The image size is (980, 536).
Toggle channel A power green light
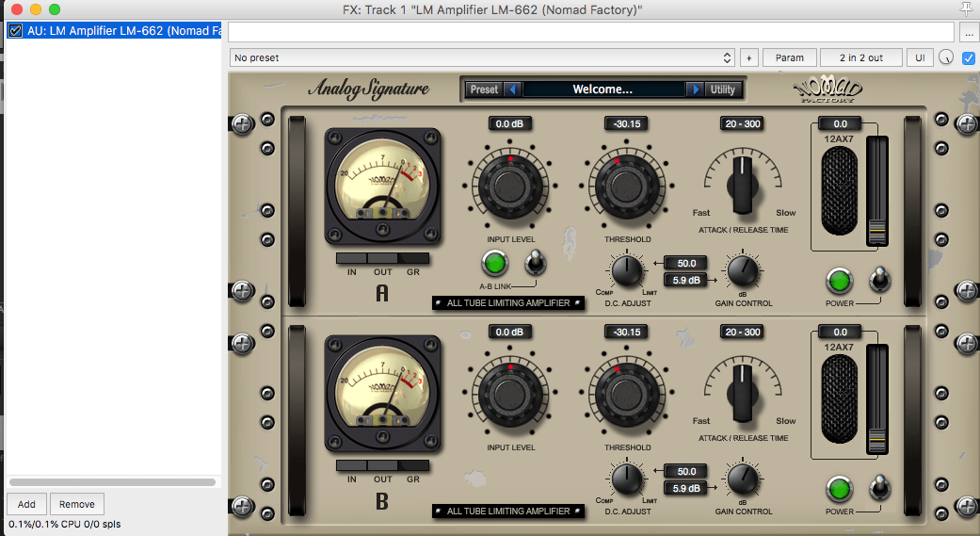tap(840, 281)
